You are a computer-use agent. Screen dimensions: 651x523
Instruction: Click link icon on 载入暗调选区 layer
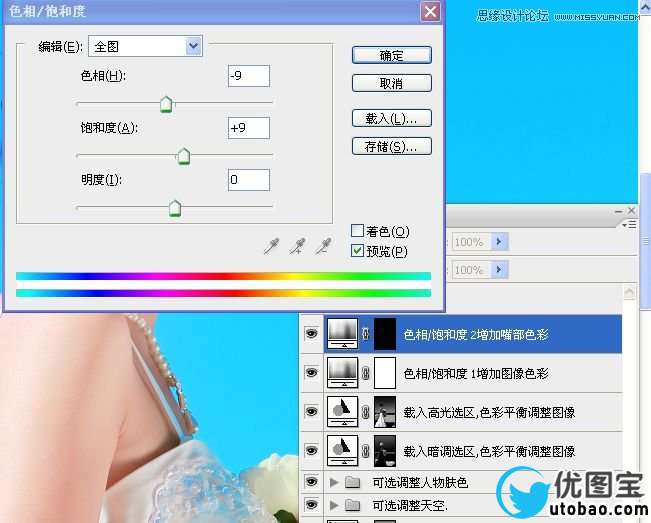tap(365, 451)
